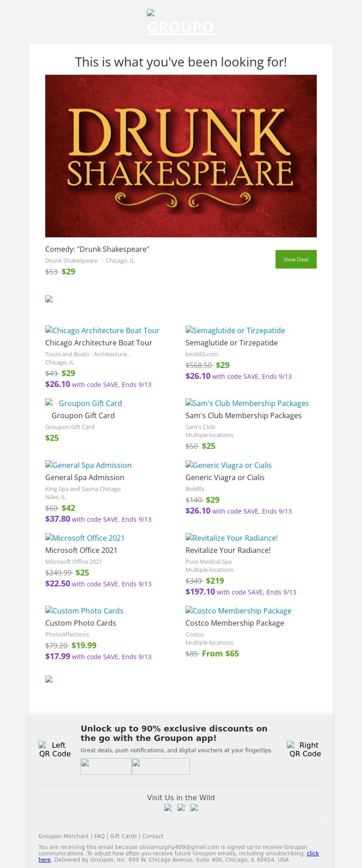Open the Revitalize Your Radiance! deal title
The height and width of the screenshot is (868, 362).
click(228, 550)
